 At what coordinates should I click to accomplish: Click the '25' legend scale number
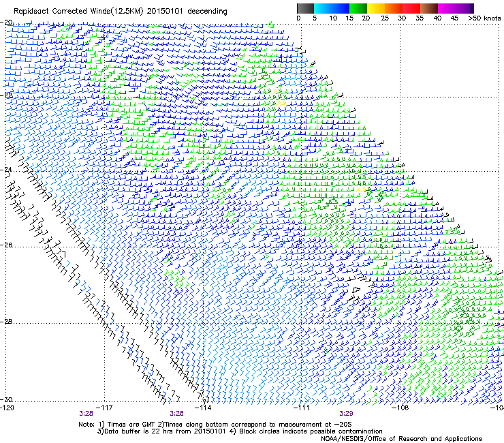(385, 18)
